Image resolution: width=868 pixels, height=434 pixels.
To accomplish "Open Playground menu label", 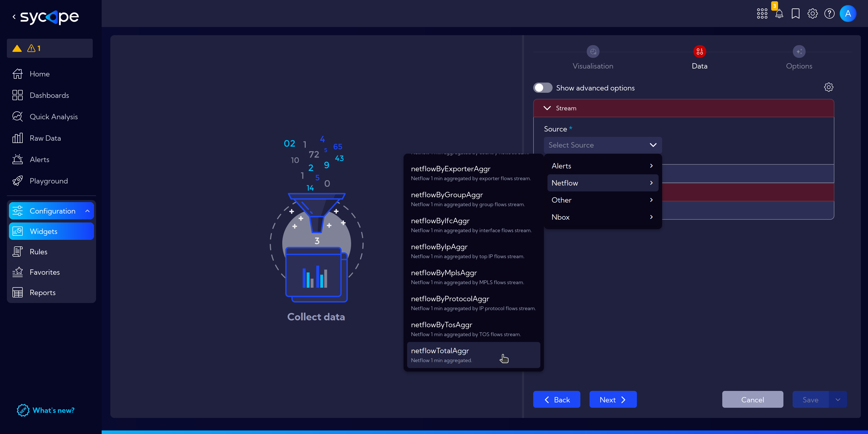I will [48, 181].
